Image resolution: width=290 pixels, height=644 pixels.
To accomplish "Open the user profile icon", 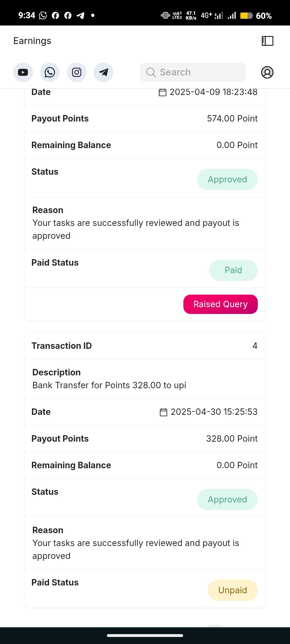I will pyautogui.click(x=267, y=72).
